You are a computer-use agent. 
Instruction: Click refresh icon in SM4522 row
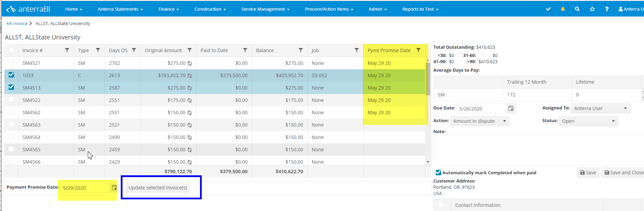[189, 100]
